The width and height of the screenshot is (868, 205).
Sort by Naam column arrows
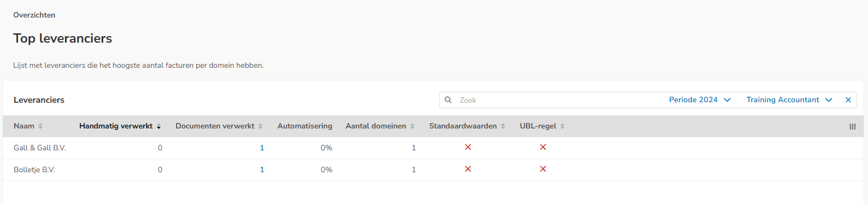[40, 126]
